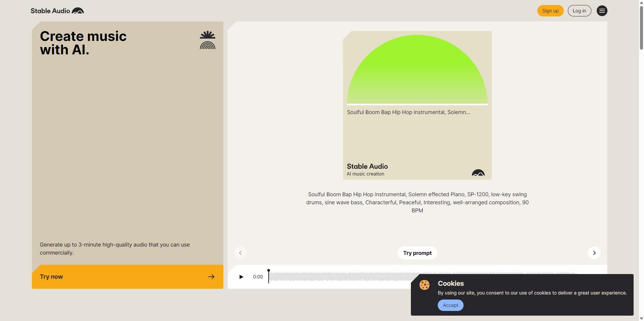The height and width of the screenshot is (321, 644).
Task: Click the page scrollbar down arrow
Action: pyautogui.click(x=641, y=318)
